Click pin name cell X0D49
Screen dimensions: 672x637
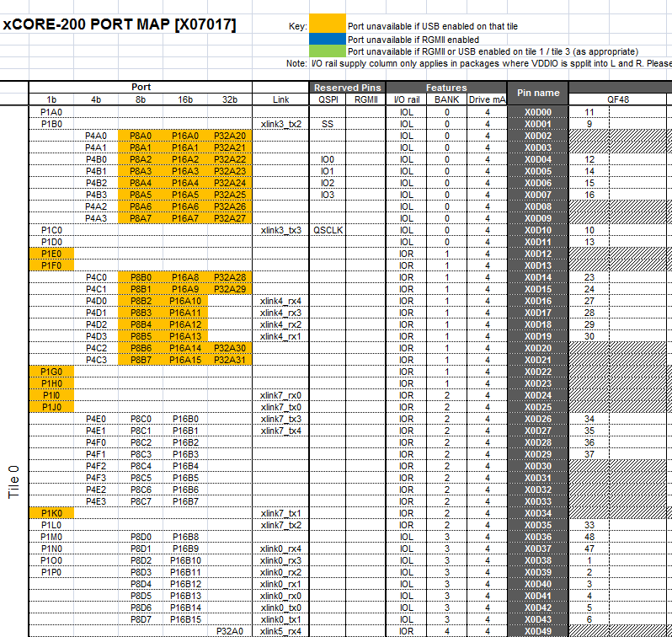pos(538,631)
